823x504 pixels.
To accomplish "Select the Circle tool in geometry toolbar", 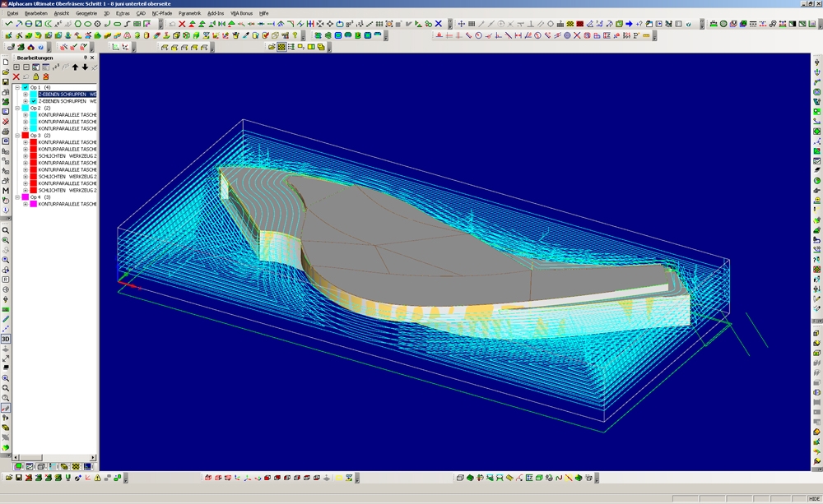I will (28, 24).
